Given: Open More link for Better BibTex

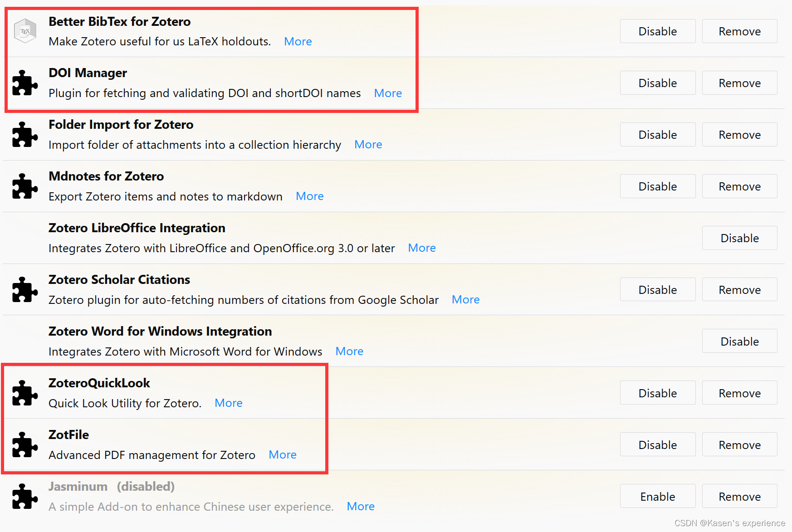Looking at the screenshot, I should 298,41.
